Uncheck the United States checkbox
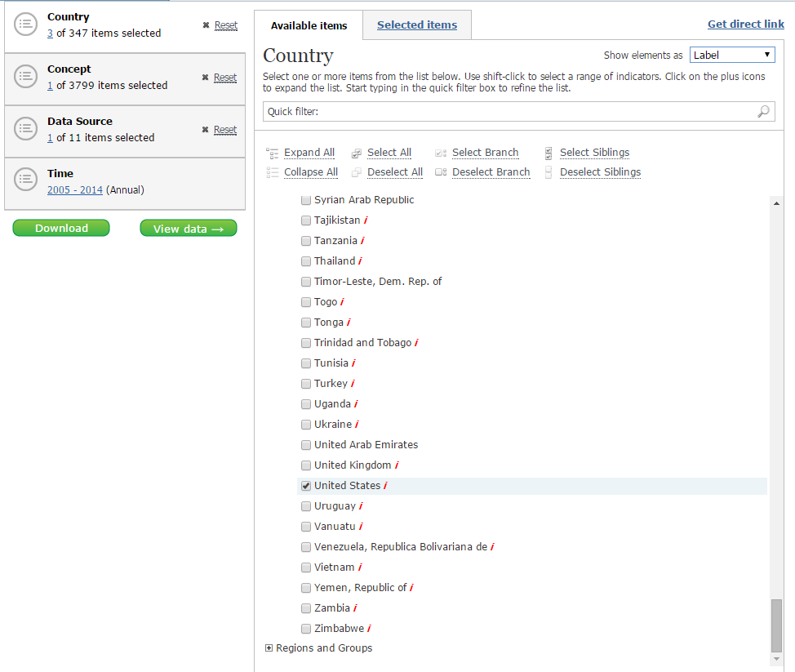The width and height of the screenshot is (795, 672). point(306,486)
